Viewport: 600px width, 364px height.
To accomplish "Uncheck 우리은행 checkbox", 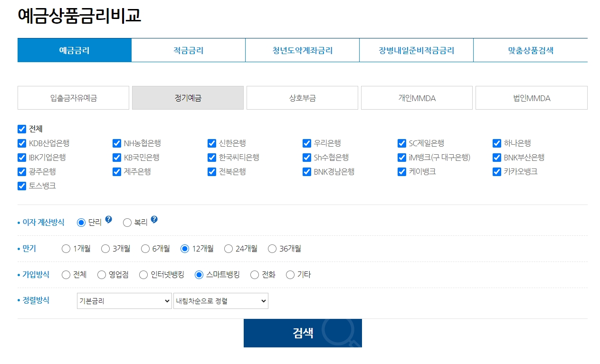I will coord(307,143).
